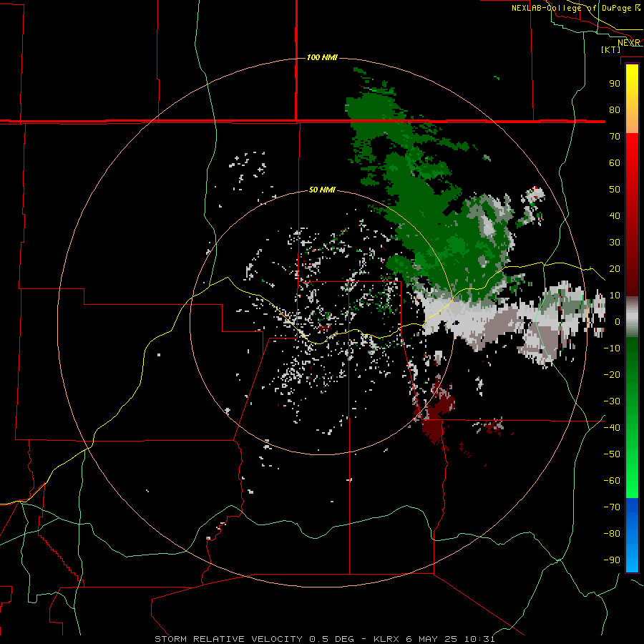Click the -60 value on velocity scale

612,481
